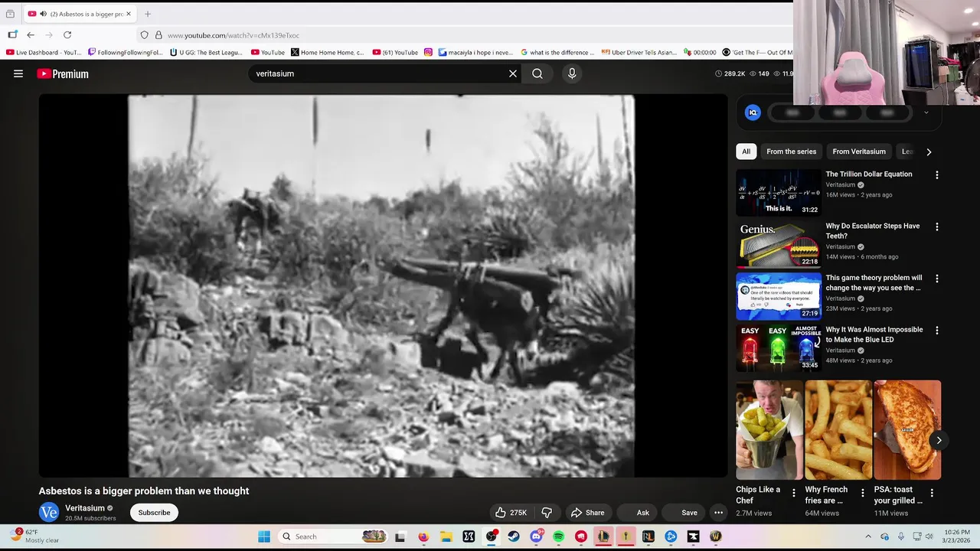Open more actions ellipsis under video
Screen dimensions: 980x551
pos(718,513)
